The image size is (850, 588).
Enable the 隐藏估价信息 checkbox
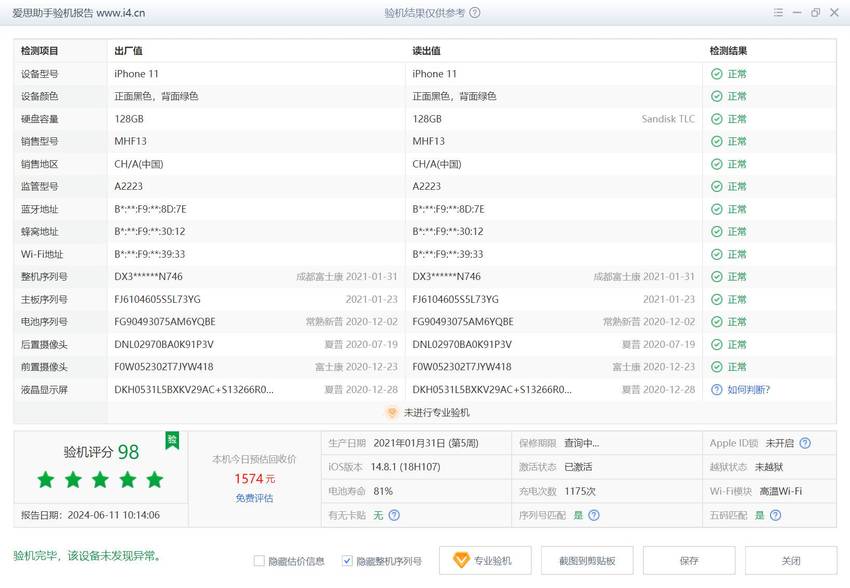(259, 561)
